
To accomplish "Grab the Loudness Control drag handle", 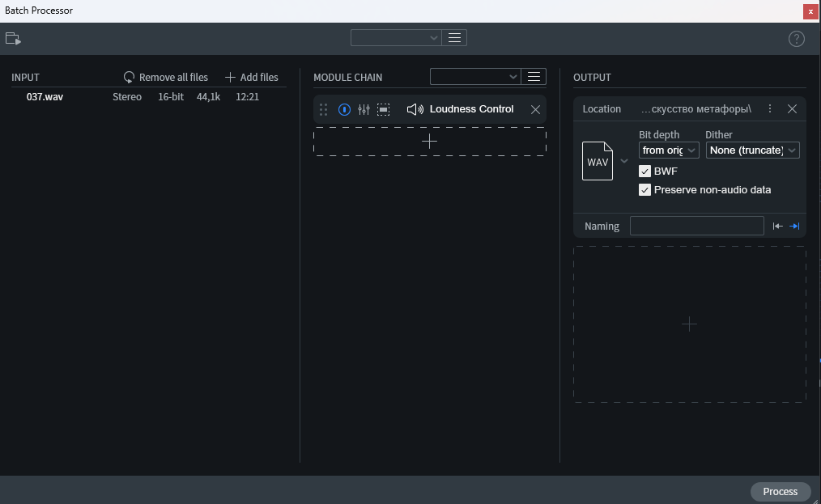I will point(323,109).
